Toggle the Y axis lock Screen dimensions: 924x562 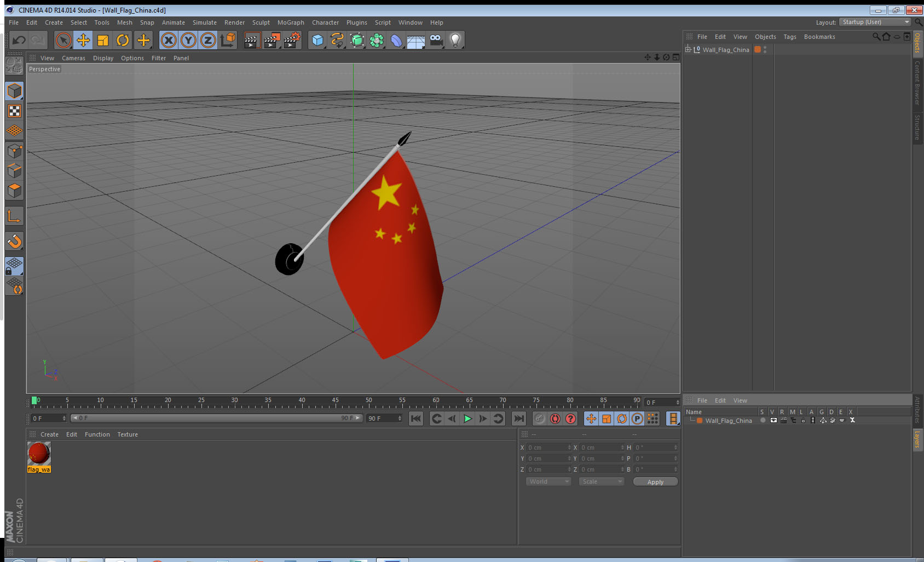tap(188, 40)
